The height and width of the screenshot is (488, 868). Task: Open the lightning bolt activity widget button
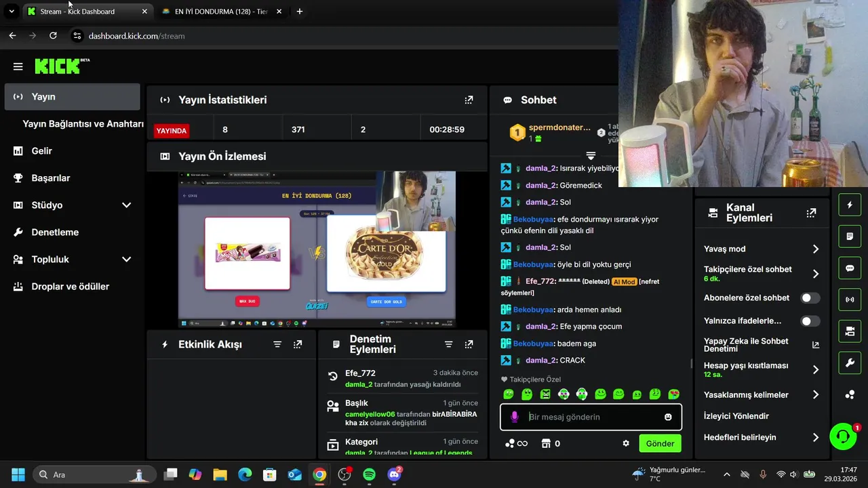[850, 205]
